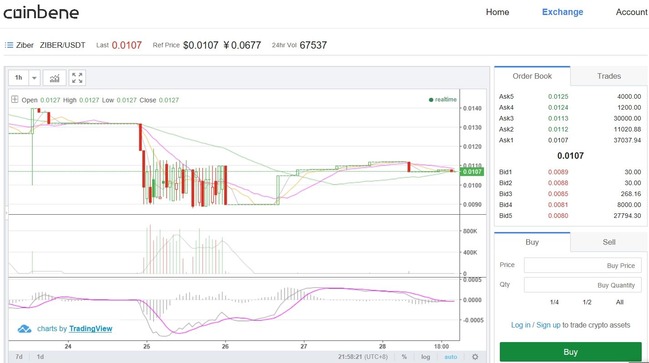
Task: Select Bid1 price 0.0089
Action: [x=558, y=172]
